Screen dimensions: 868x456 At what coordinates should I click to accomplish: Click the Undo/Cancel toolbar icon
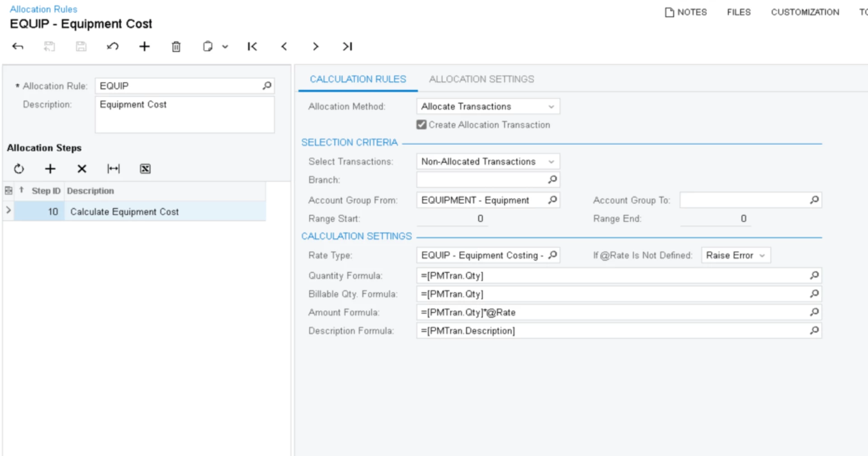pyautogui.click(x=113, y=46)
